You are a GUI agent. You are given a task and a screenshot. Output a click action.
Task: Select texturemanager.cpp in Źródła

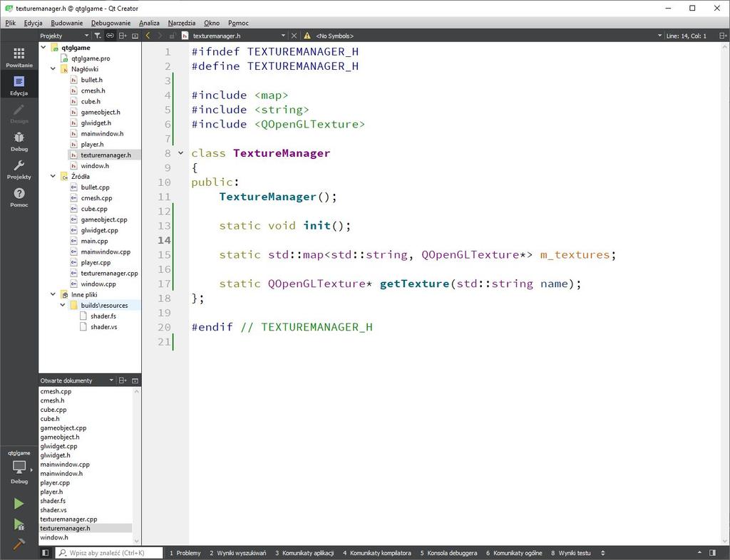(x=109, y=273)
